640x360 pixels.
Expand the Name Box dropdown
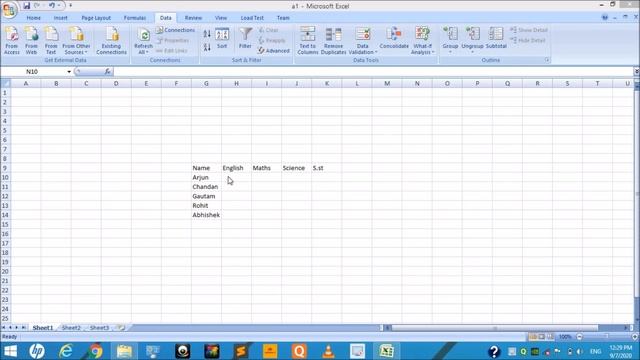[69, 72]
